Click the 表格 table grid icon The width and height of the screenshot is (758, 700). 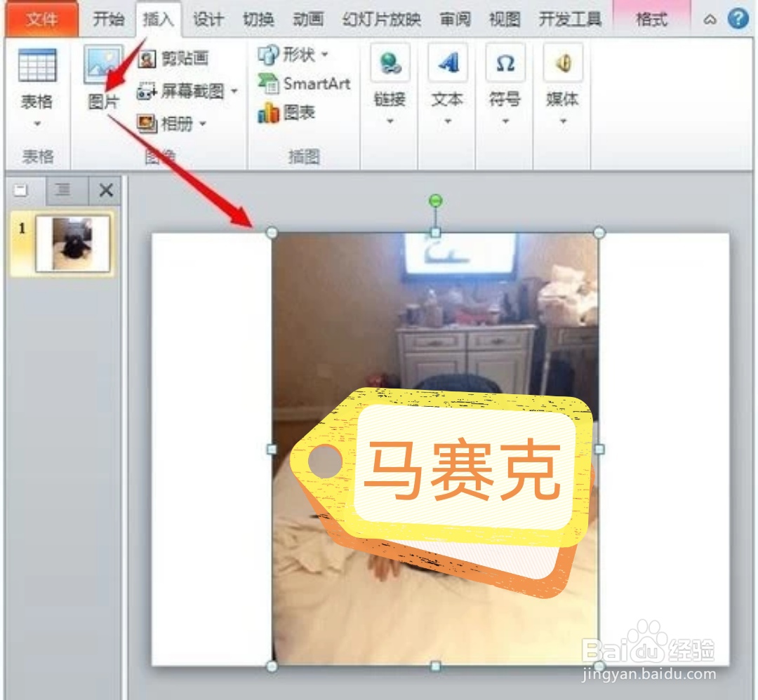pos(37,65)
